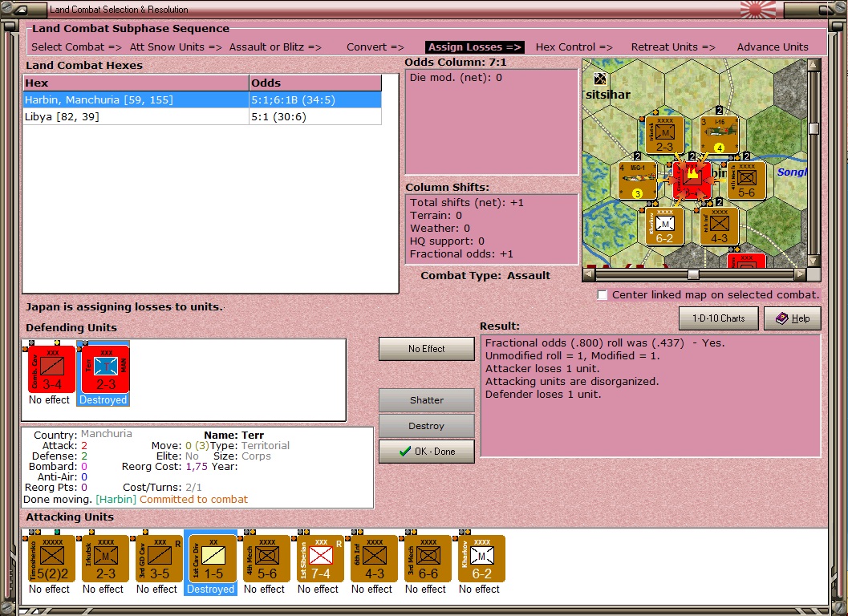The height and width of the screenshot is (616, 848).
Task: Click map vertical scrollbar up arrow
Action: click(x=814, y=64)
